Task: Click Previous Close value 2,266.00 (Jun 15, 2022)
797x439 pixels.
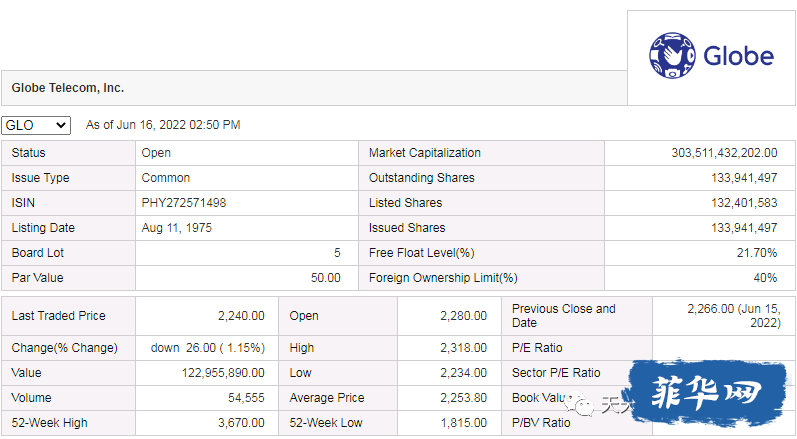Action: coord(734,316)
